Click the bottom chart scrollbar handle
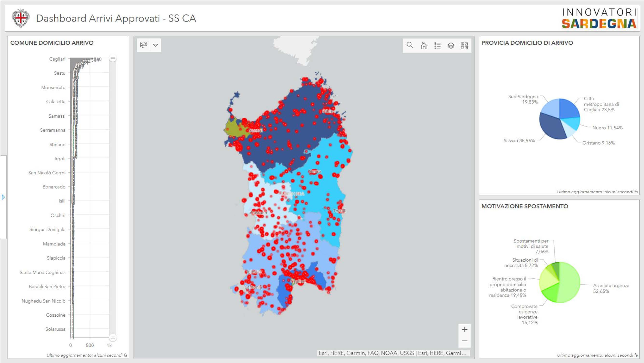Screen dimensions: 644x363 113,338
